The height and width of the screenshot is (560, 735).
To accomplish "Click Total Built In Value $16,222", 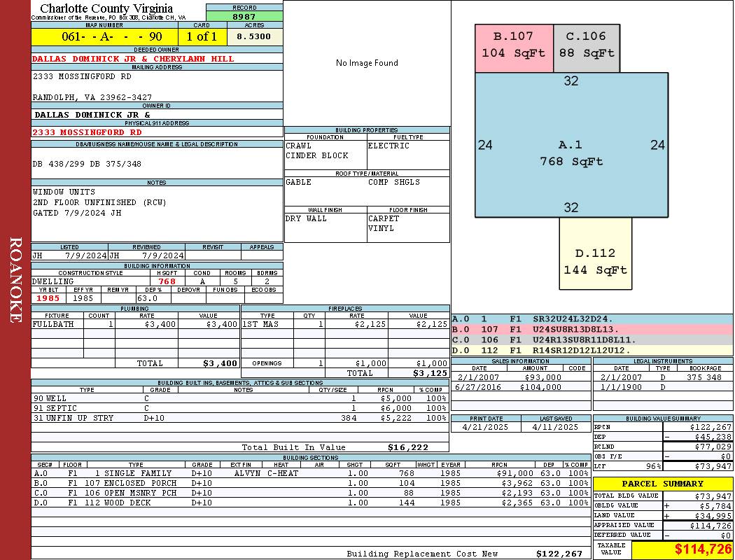I will (408, 447).
